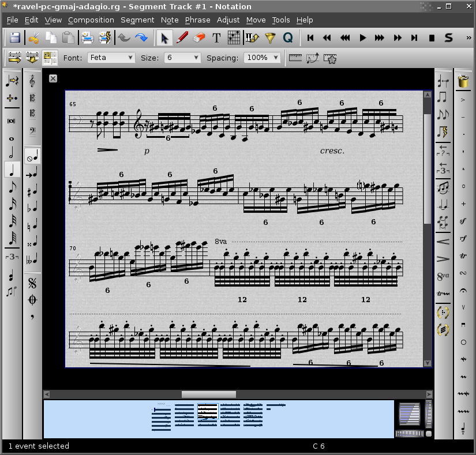Open the Composition menu
This screenshot has width=476, height=455.
pyautogui.click(x=91, y=20)
